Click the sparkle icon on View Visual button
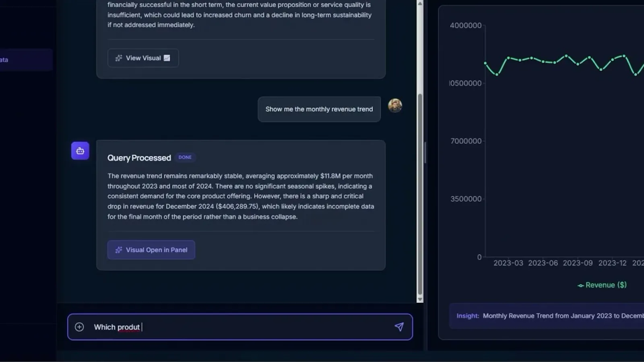This screenshot has height=362, width=644. pyautogui.click(x=119, y=58)
